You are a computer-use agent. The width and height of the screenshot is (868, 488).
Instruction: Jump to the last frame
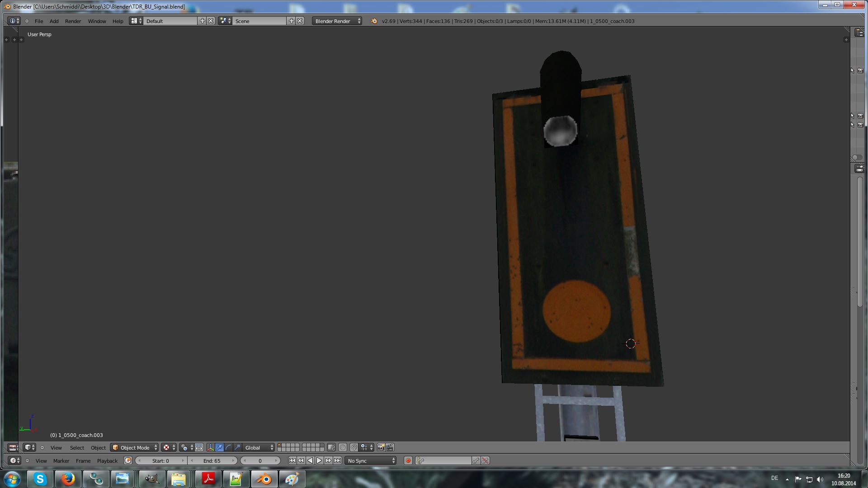(x=337, y=460)
